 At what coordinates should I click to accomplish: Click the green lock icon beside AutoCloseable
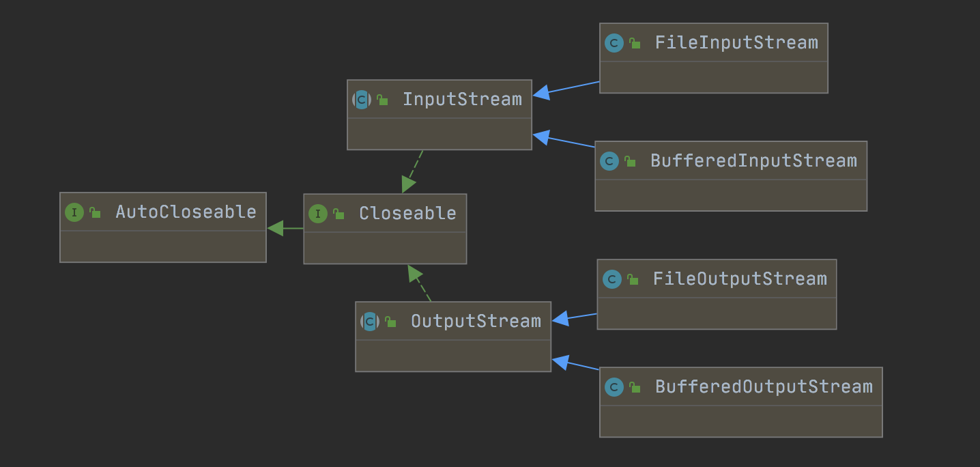95,212
